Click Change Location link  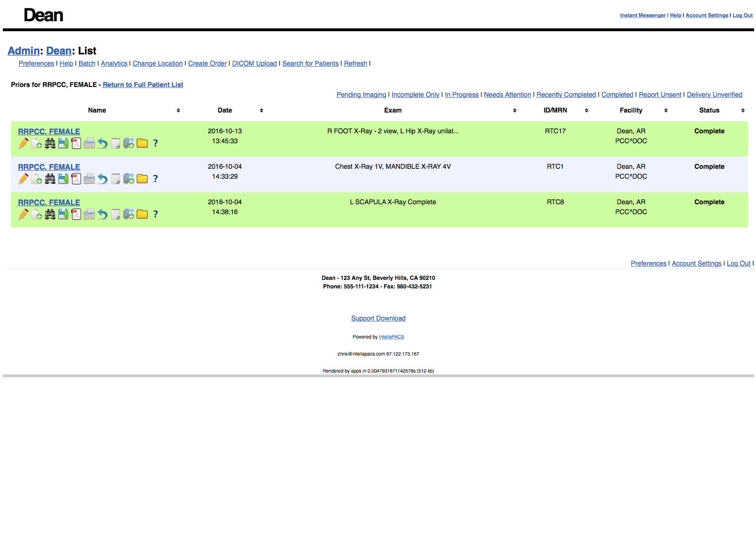[x=157, y=63]
